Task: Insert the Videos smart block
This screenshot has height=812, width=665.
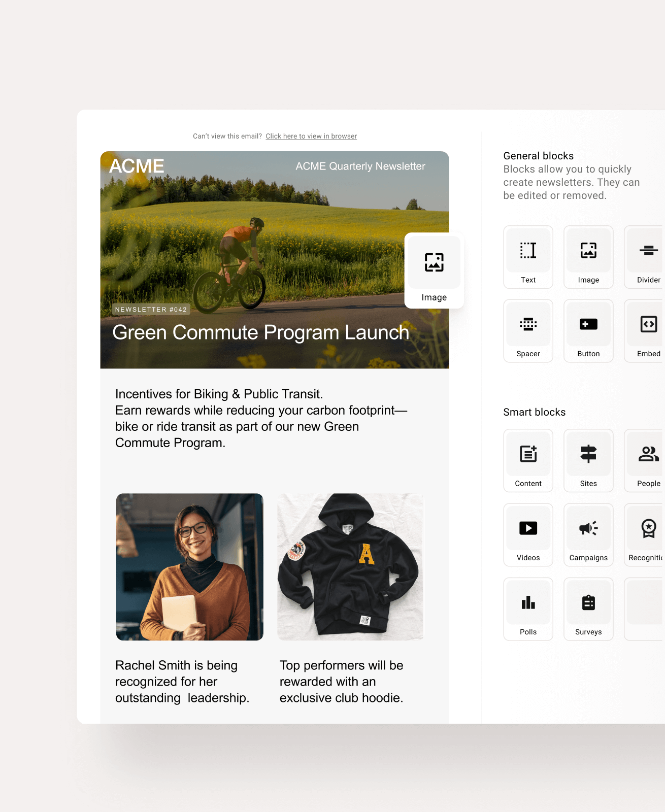Action: pos(528,534)
